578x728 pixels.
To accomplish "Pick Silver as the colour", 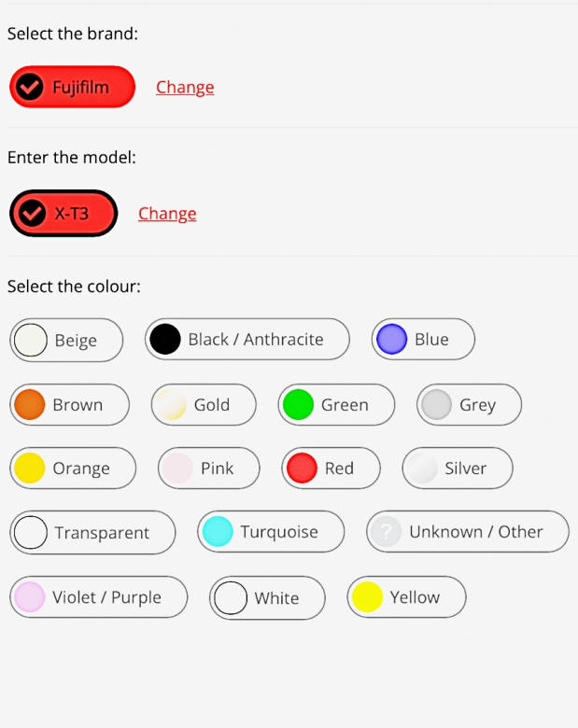I will 458,468.
